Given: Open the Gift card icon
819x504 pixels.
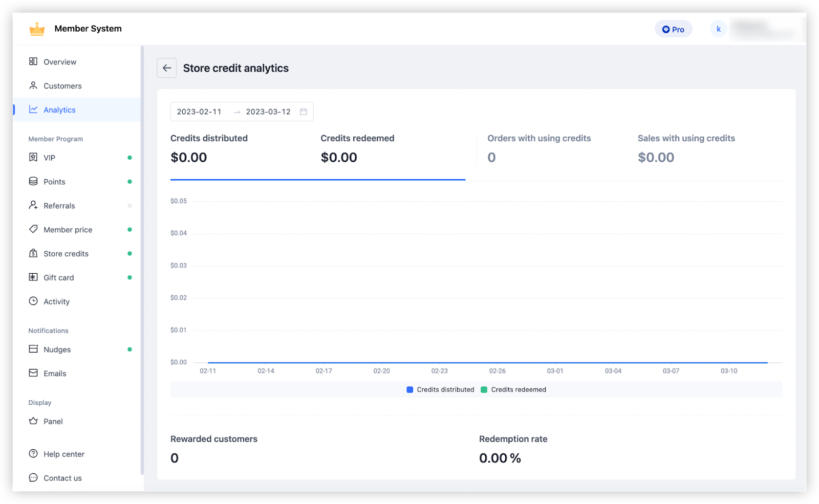Looking at the screenshot, I should (33, 277).
